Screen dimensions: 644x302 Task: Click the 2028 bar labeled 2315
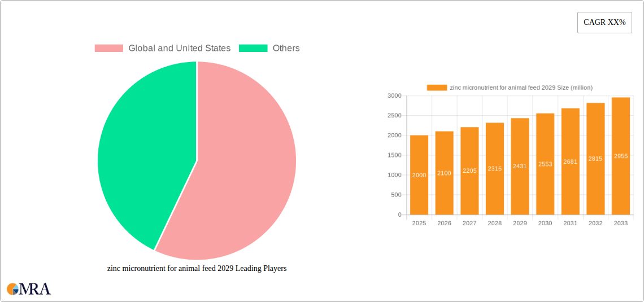pyautogui.click(x=494, y=169)
